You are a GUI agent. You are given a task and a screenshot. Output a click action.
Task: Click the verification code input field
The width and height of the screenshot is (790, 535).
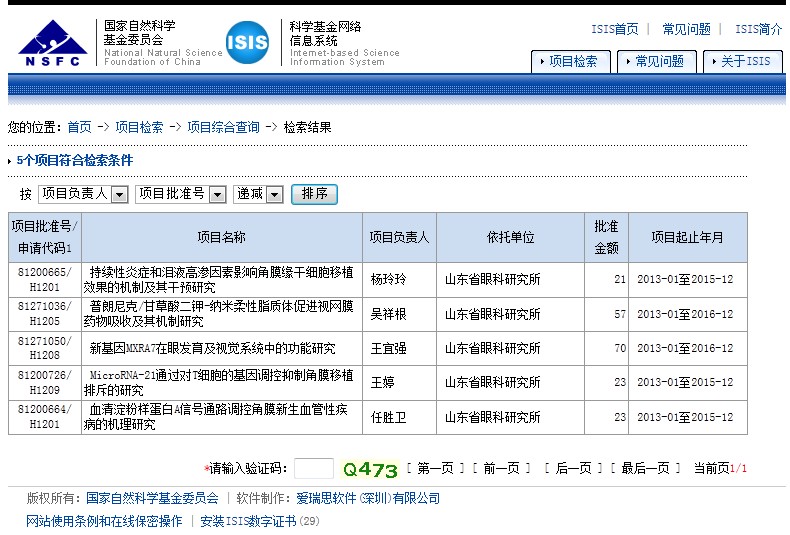[x=314, y=468]
